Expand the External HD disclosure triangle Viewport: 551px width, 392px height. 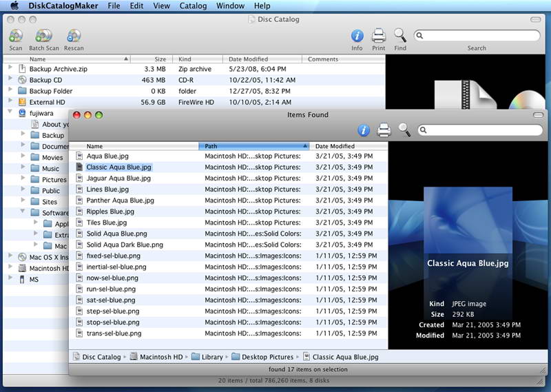(10, 102)
